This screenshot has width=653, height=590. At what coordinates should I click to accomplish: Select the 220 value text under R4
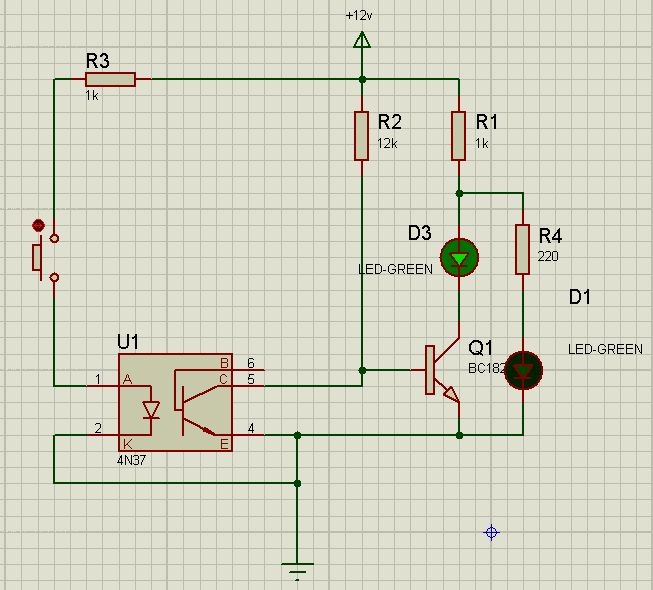click(549, 256)
